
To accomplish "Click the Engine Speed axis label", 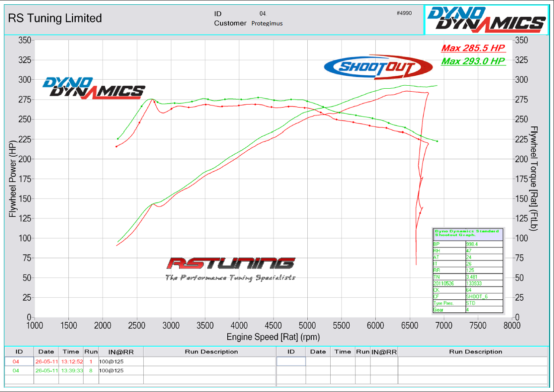I will click(x=273, y=337).
